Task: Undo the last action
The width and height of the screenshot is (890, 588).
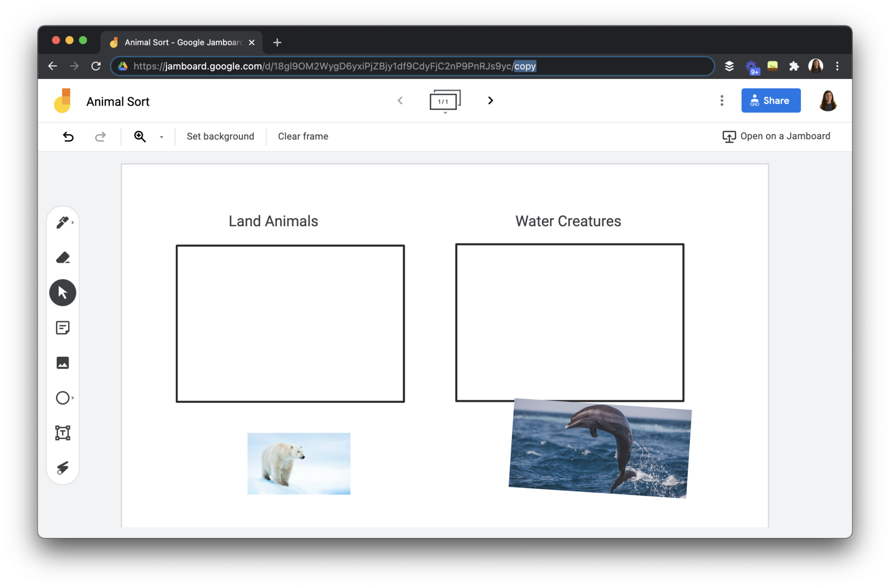Action: (68, 136)
